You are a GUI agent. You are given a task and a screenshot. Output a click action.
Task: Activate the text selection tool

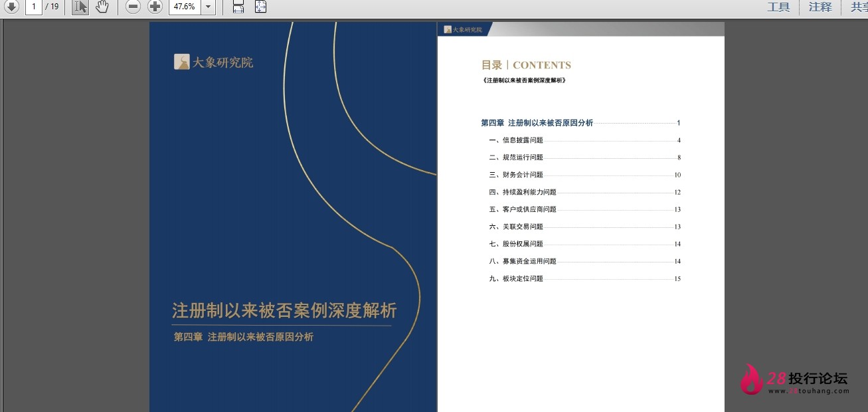tap(80, 7)
